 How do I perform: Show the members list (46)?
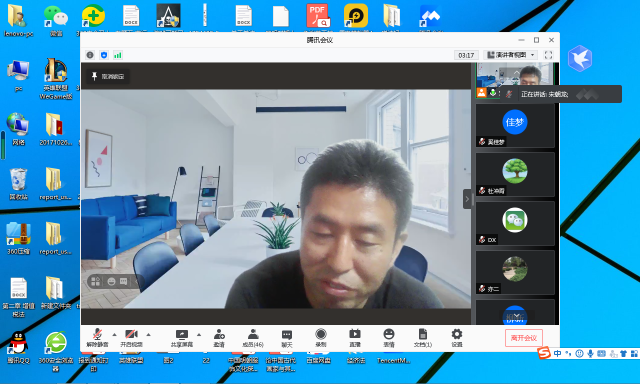point(253,337)
